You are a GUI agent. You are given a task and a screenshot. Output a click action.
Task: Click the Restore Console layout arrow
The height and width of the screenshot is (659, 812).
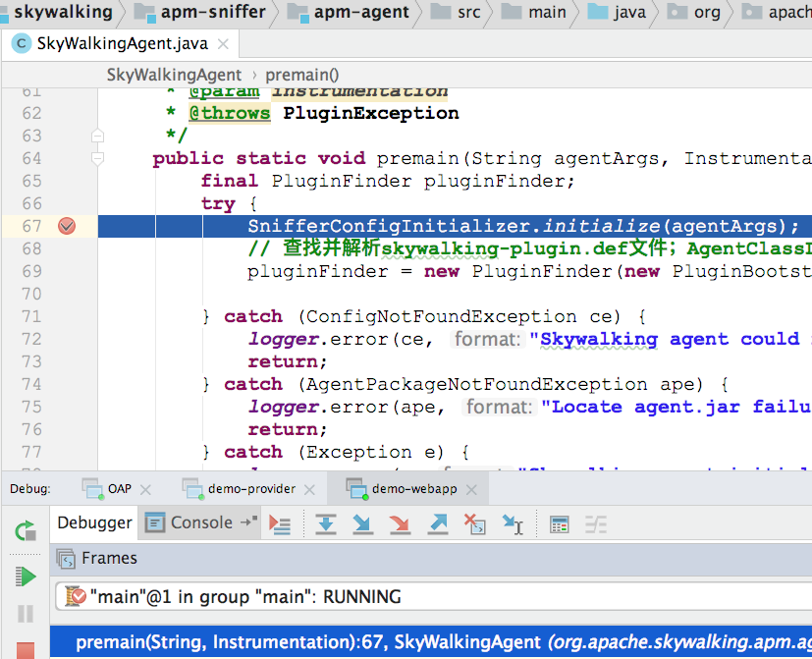click(248, 522)
